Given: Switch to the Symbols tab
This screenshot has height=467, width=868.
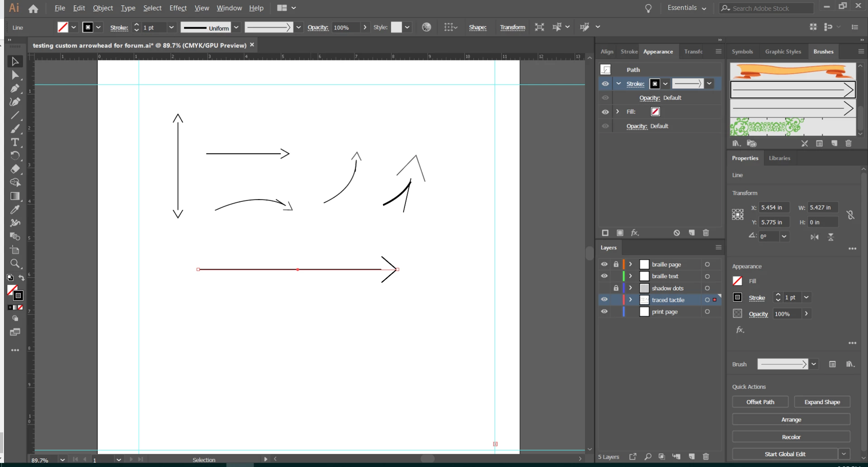Looking at the screenshot, I should click(742, 51).
